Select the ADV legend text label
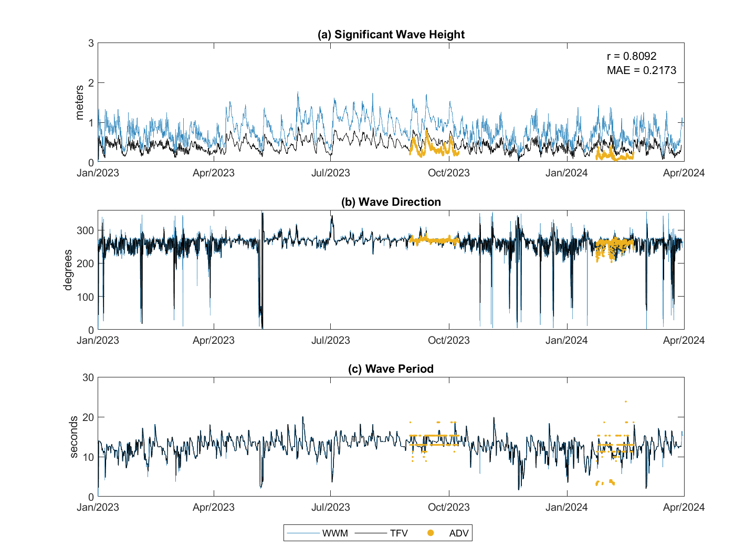 tap(458, 533)
